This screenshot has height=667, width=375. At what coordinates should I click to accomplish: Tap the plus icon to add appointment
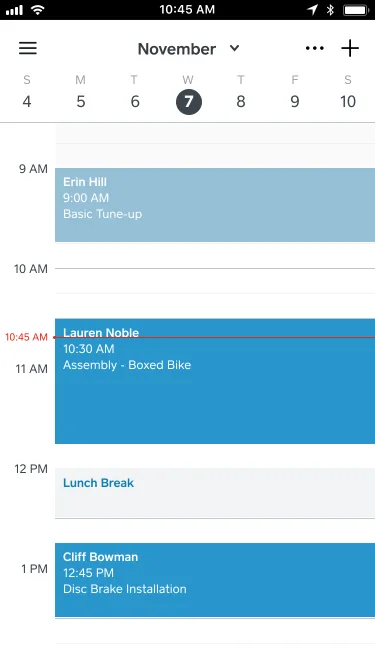[350, 48]
